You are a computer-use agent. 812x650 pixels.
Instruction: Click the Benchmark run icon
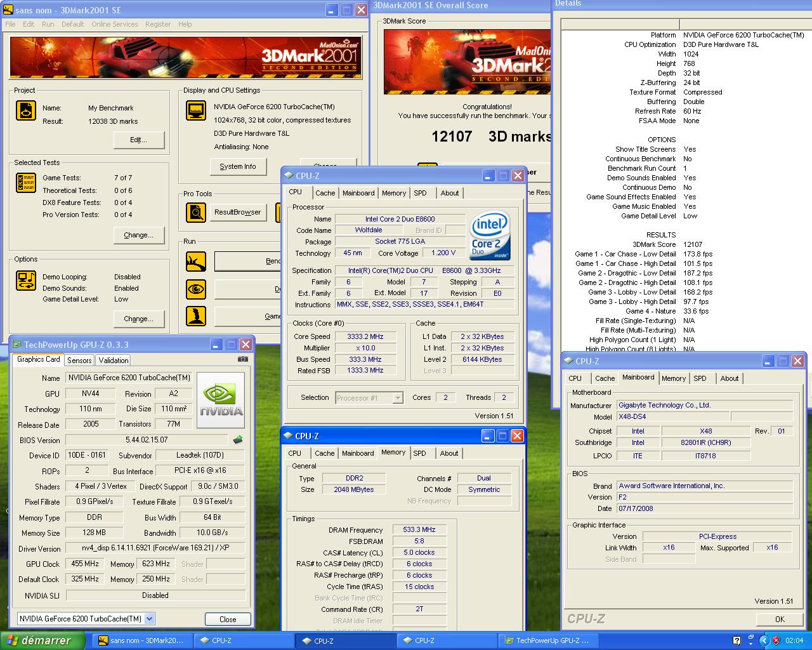coord(196,262)
